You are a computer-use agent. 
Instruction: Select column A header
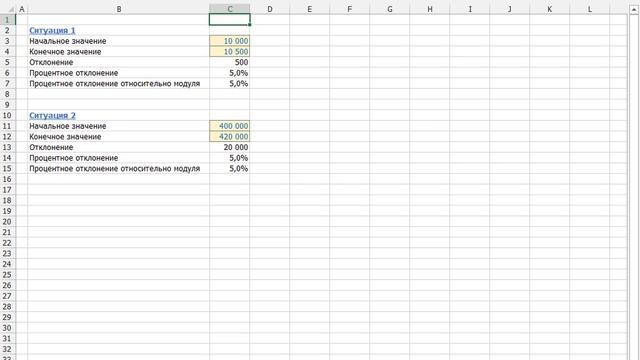[22, 9]
